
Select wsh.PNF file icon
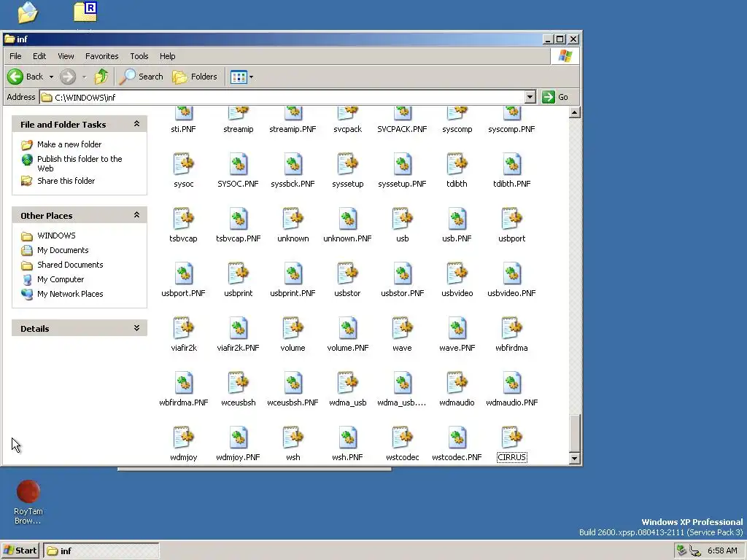tap(347, 438)
